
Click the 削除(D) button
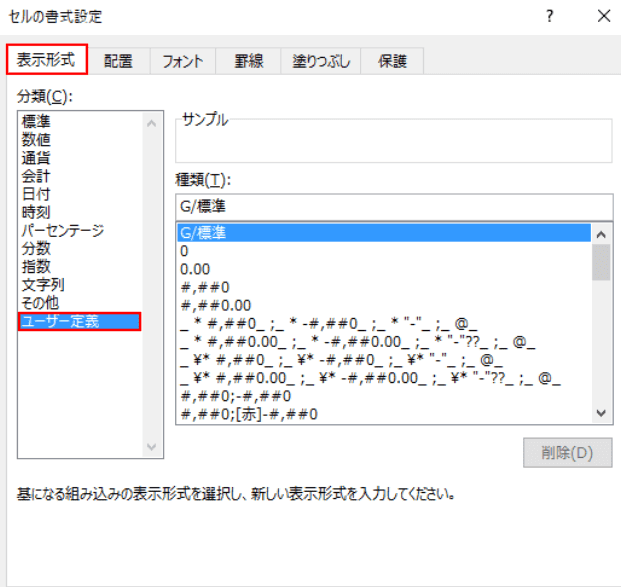click(568, 452)
